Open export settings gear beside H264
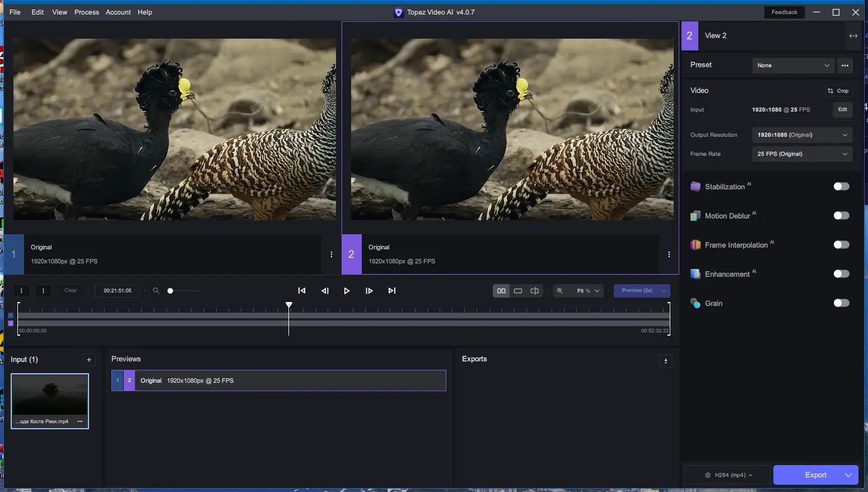 click(x=707, y=475)
